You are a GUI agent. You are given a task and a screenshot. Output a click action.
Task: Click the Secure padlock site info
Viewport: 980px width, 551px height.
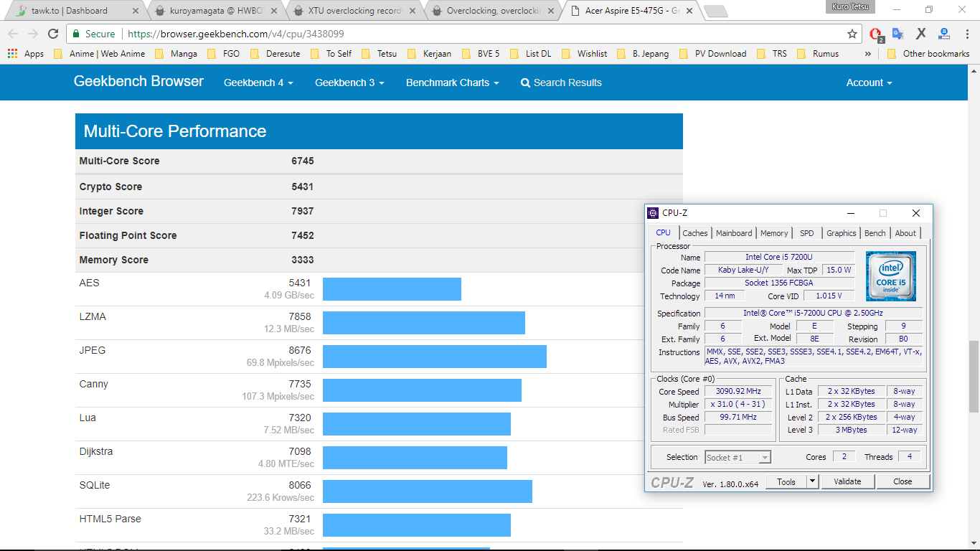(x=93, y=34)
